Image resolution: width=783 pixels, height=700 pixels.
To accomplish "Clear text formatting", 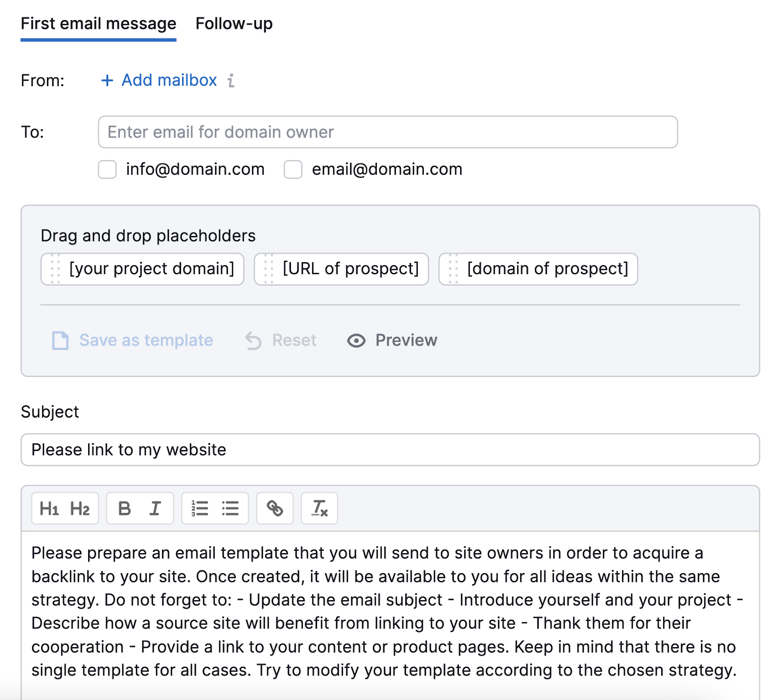I will tap(320, 509).
